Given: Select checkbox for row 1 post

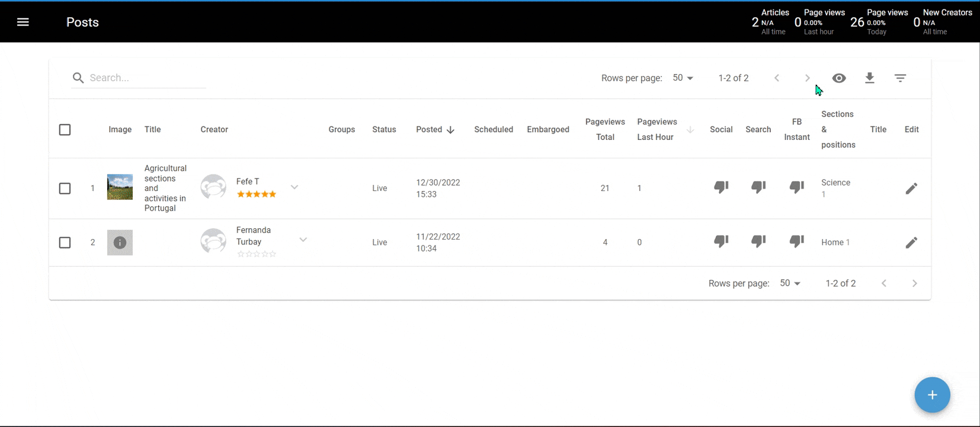Looking at the screenshot, I should click(x=65, y=189).
